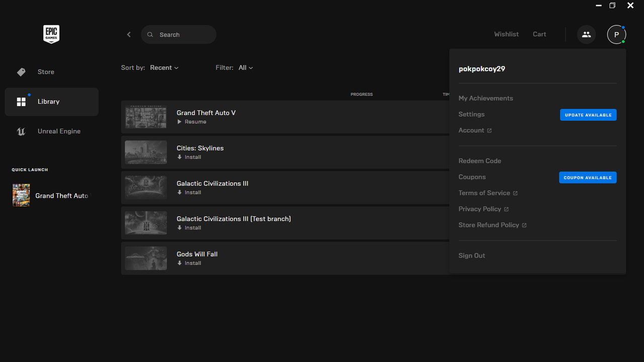Click the search magnifier icon

coord(150,35)
